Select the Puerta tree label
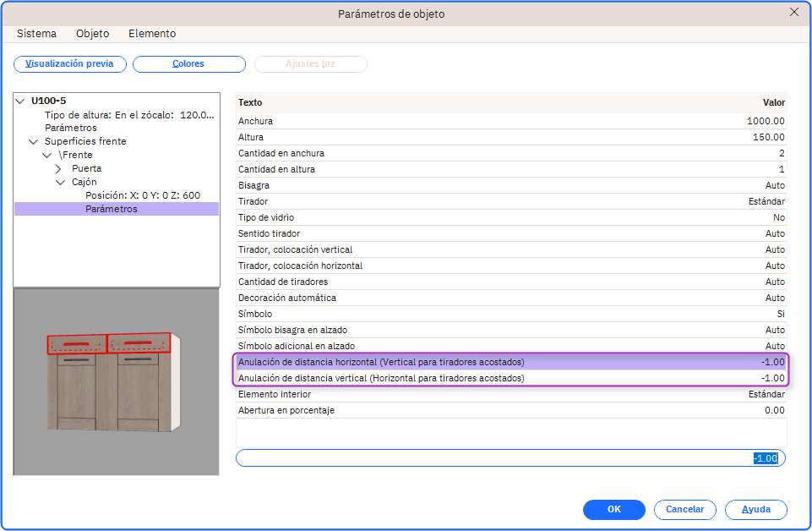Viewport: 812px width, 531px height. [86, 168]
